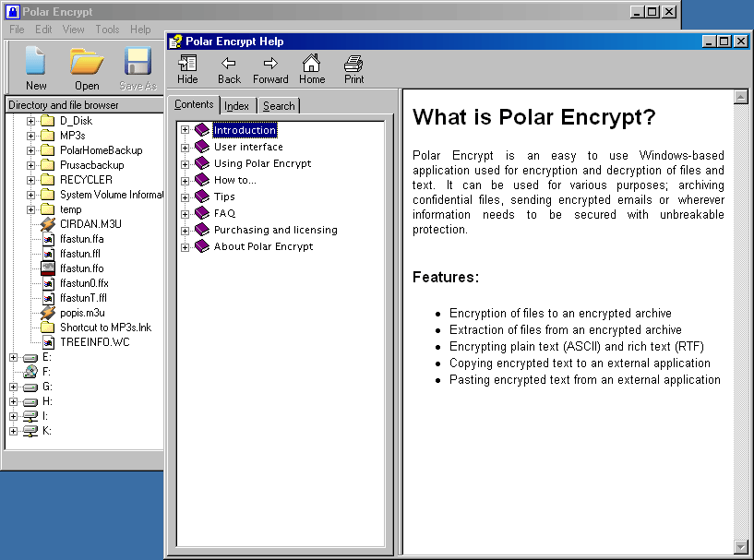Expand the Using Polar Encrypt topic

click(x=185, y=164)
